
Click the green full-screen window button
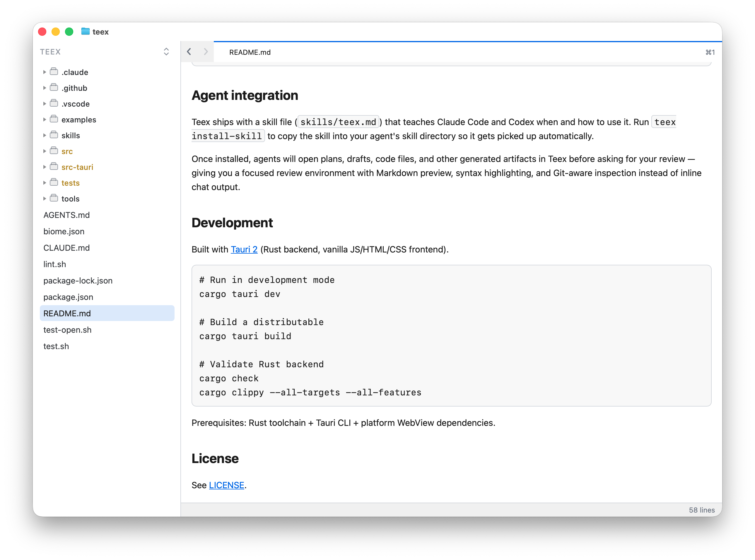click(x=69, y=32)
